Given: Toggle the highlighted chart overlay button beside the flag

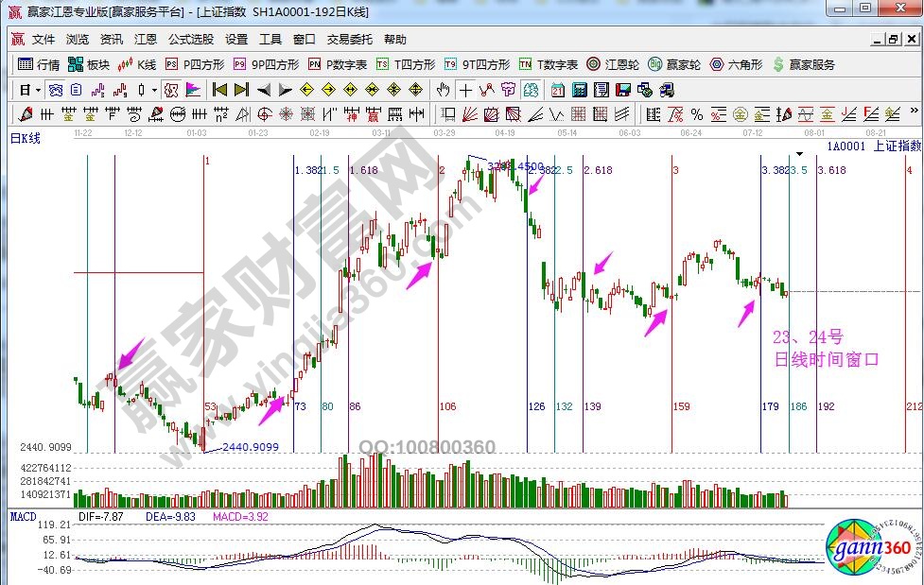Looking at the screenshot, I should coord(171,90).
